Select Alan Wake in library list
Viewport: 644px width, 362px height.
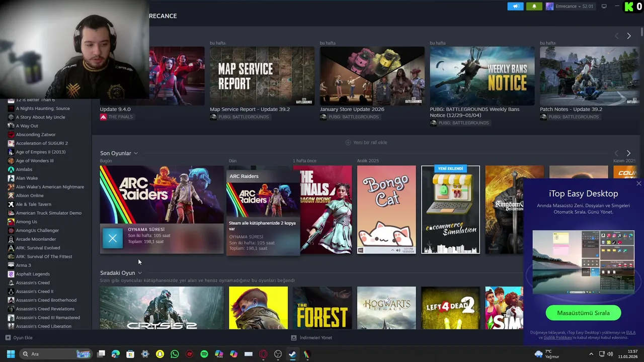pyautogui.click(x=27, y=178)
